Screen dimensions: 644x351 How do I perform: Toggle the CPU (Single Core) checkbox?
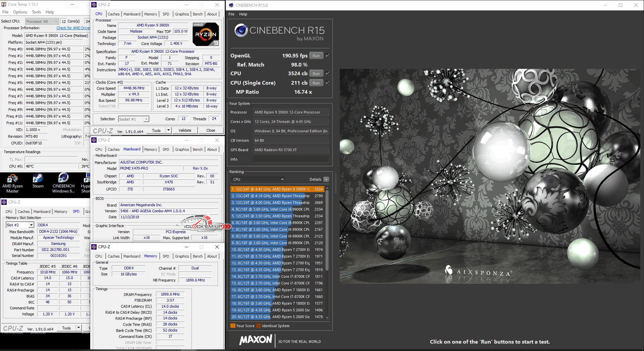point(328,83)
